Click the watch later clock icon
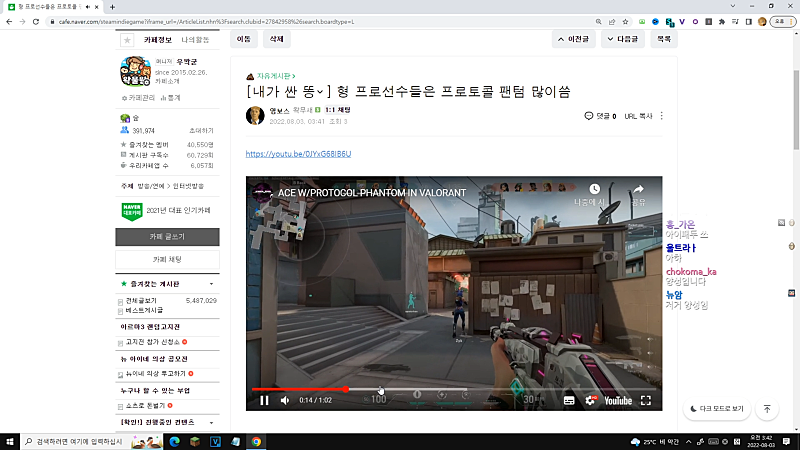This screenshot has height=450, width=800. point(594,189)
